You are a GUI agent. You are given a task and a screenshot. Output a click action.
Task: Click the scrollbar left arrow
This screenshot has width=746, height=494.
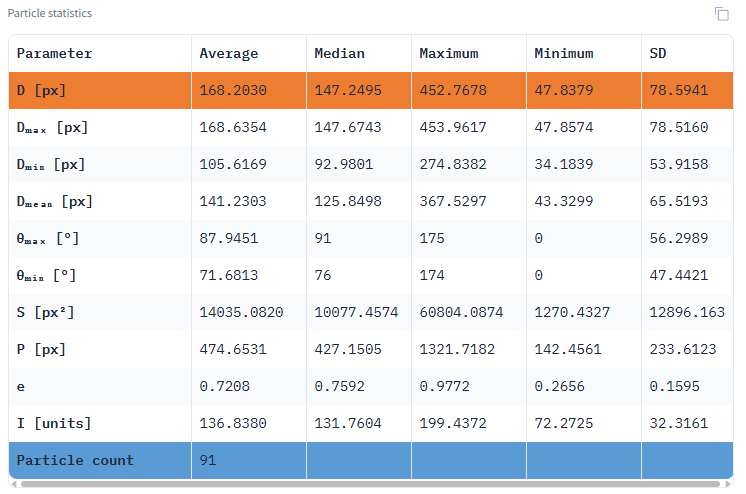coord(14,484)
